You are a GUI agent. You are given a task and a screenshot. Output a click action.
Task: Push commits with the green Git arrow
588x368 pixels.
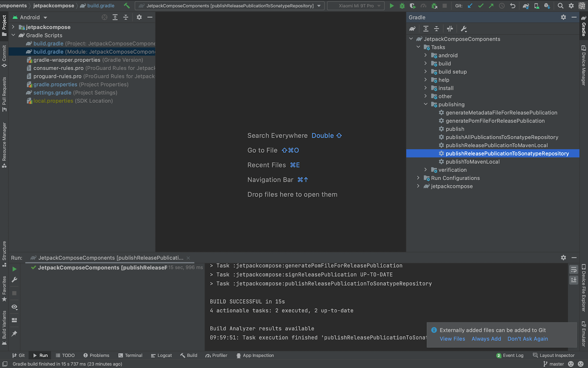pos(491,6)
